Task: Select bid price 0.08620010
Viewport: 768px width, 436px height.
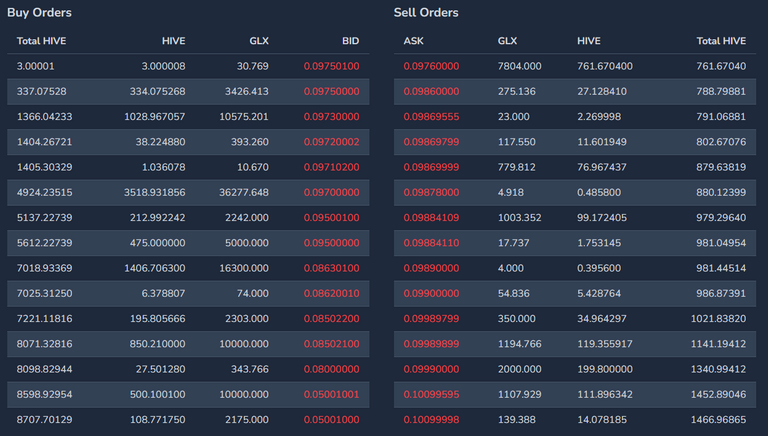Action: coord(332,293)
